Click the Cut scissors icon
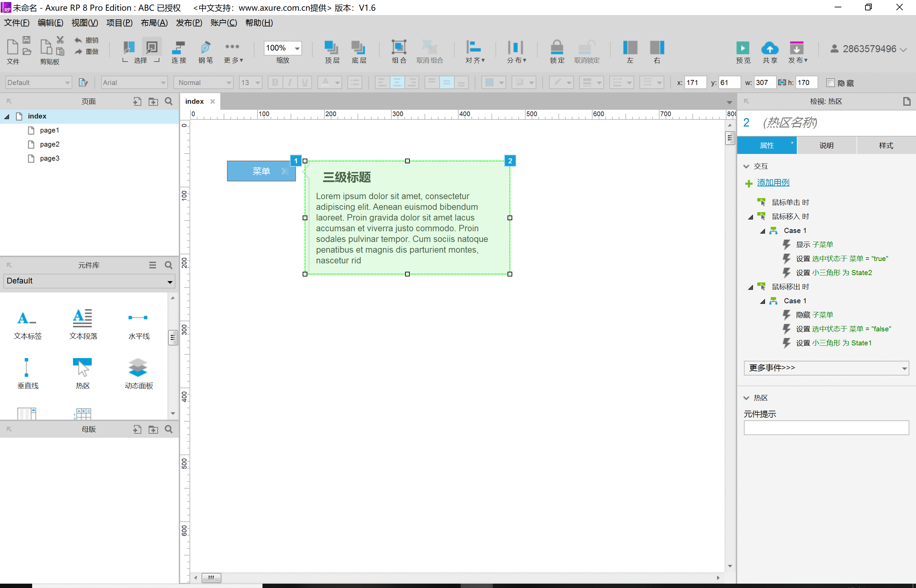The image size is (916, 588). pyautogui.click(x=60, y=40)
